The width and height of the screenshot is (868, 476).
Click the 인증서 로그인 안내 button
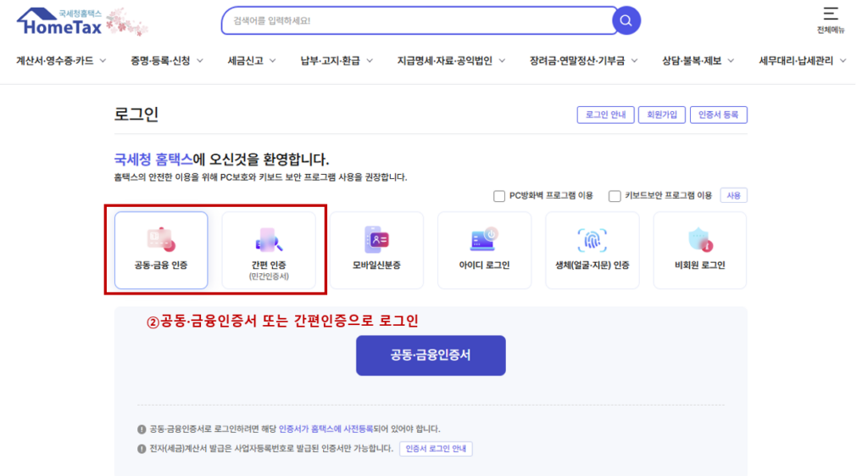436,449
